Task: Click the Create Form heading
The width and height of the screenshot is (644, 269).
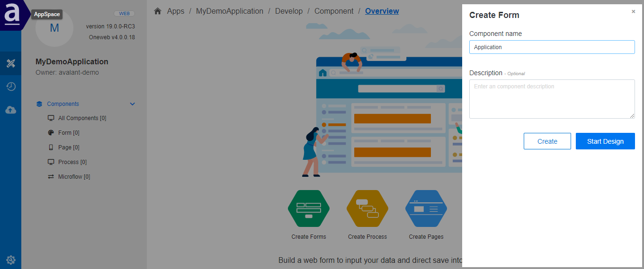Action: [494, 15]
